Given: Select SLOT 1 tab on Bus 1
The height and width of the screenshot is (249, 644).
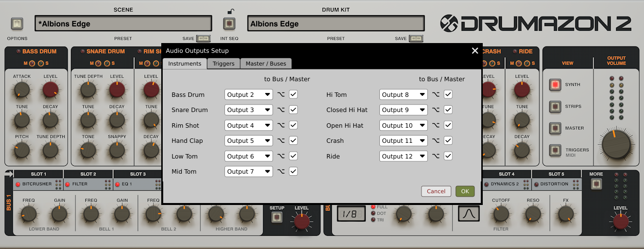Looking at the screenshot, I should (x=39, y=174).
